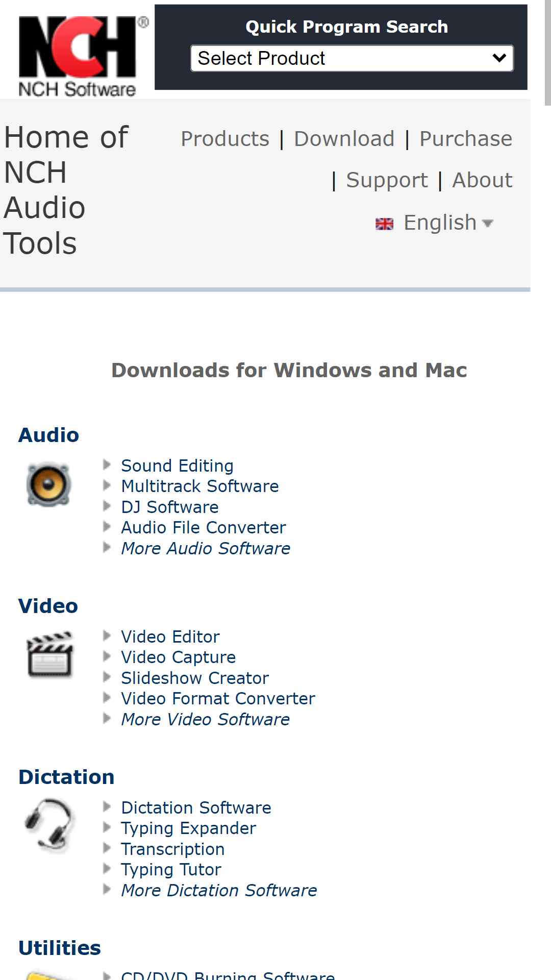551x980 pixels.
Task: Click the UK flag language icon
Action: tap(384, 224)
